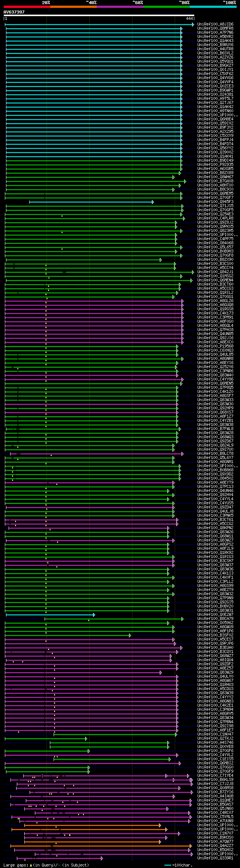Viewport: 240px width, 868px height.
Task: Click the white query ruler bar from 1 to 444
Action: point(99,16)
